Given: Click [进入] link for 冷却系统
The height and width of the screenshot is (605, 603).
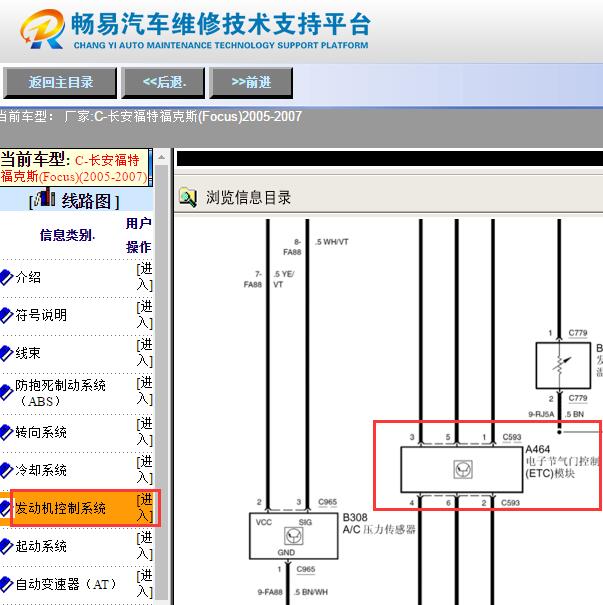Looking at the screenshot, I should point(145,470).
